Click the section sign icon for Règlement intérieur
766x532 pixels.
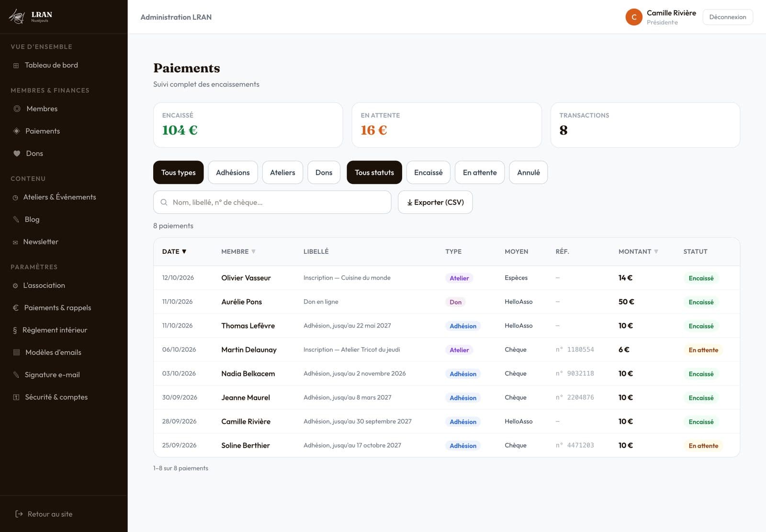tap(15, 330)
